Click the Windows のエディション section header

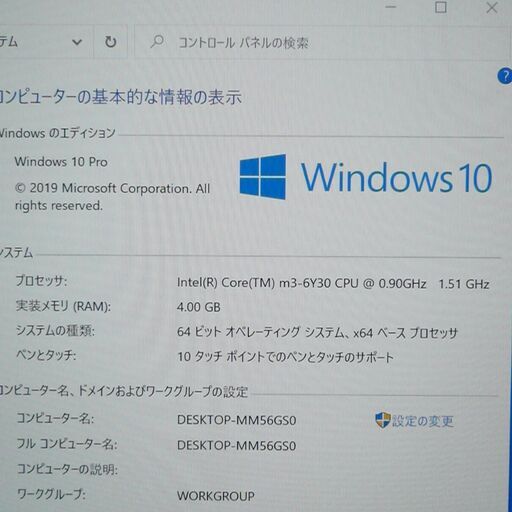57,133
